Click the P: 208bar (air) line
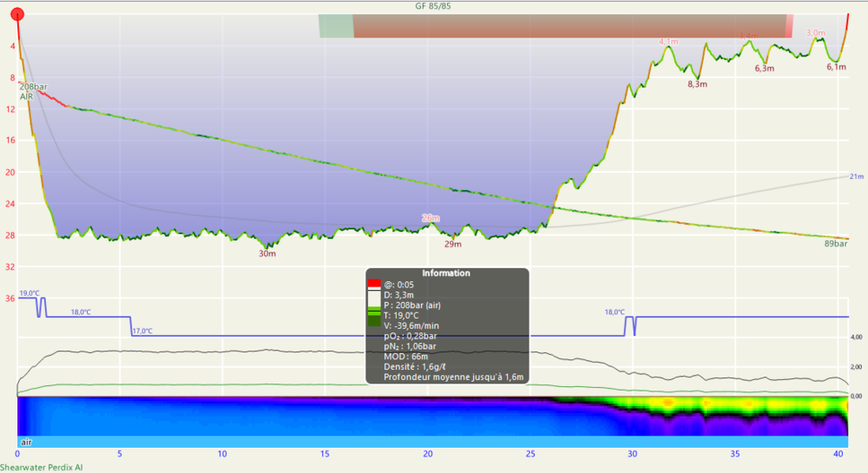 [412, 305]
